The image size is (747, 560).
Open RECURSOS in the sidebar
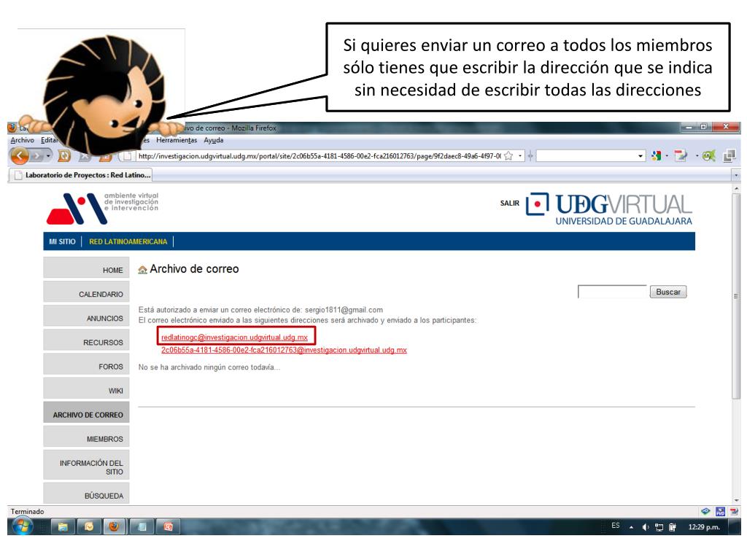[86, 341]
